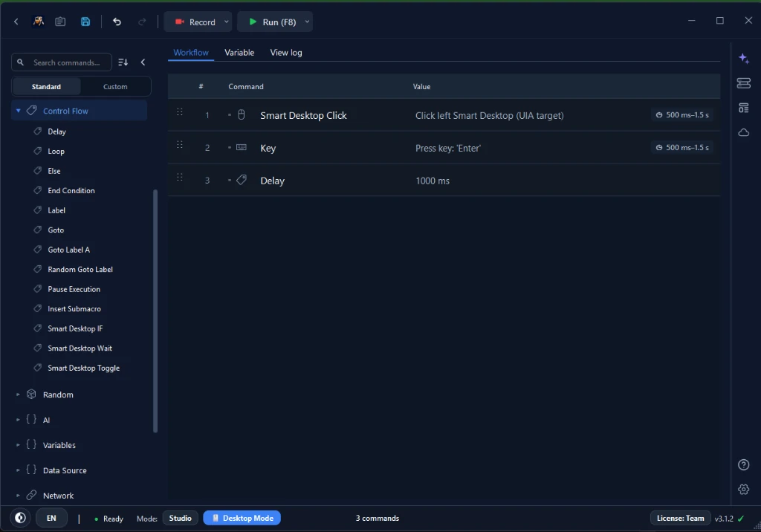Select the Smart Desktop IF command
The image size is (761, 532).
click(x=75, y=328)
